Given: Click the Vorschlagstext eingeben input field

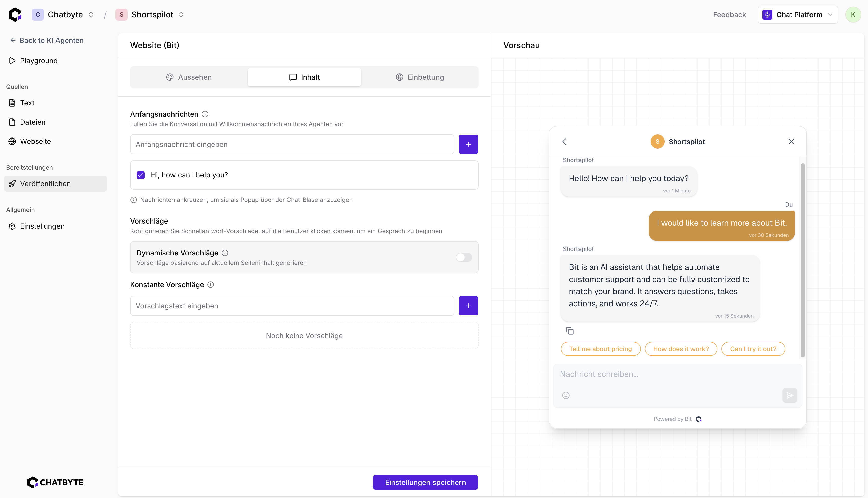Looking at the screenshot, I should 292,306.
